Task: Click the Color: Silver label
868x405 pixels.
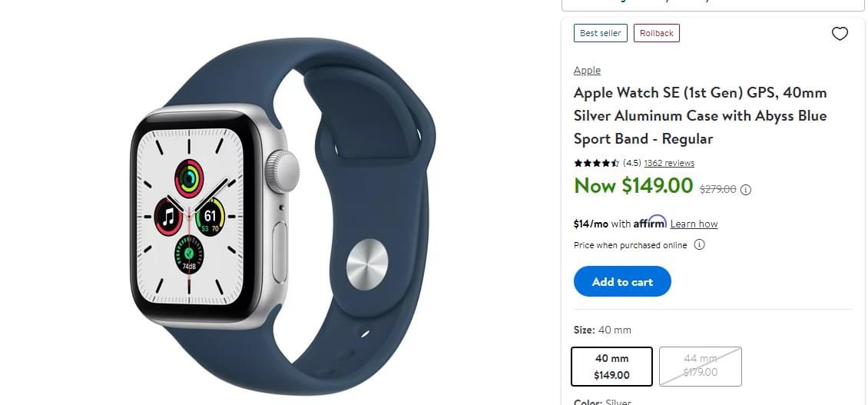Action: (602, 402)
